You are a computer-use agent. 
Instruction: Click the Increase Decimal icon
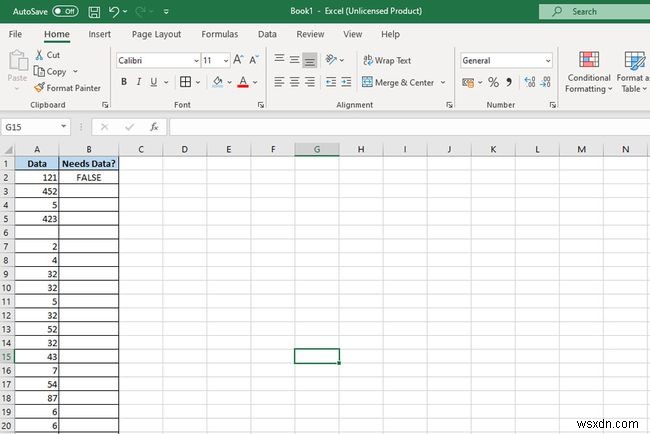530,82
